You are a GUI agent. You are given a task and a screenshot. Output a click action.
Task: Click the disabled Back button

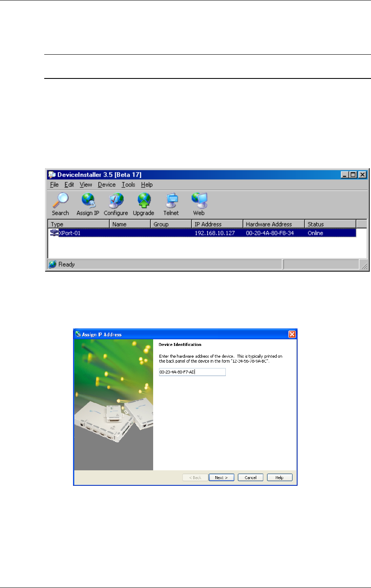click(x=195, y=477)
